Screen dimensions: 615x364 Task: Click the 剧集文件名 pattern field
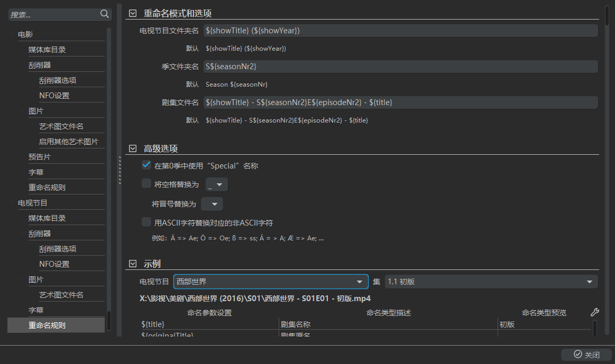pyautogui.click(x=400, y=102)
